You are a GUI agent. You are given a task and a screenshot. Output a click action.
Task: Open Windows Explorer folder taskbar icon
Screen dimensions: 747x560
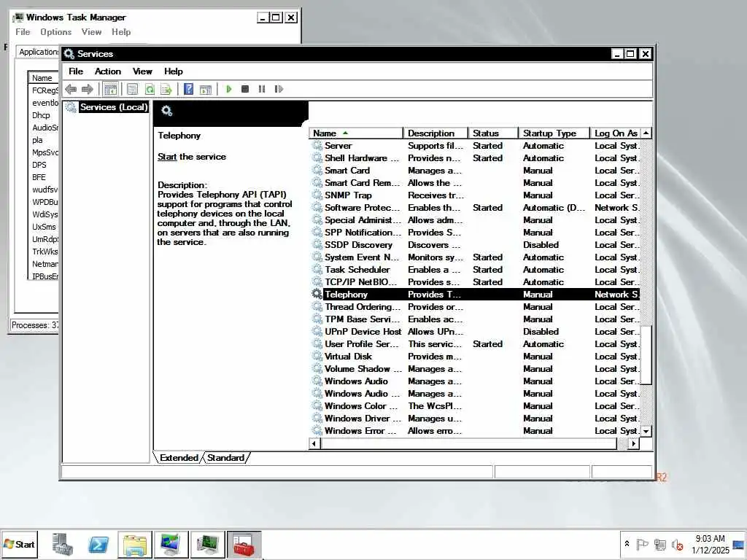(135, 544)
